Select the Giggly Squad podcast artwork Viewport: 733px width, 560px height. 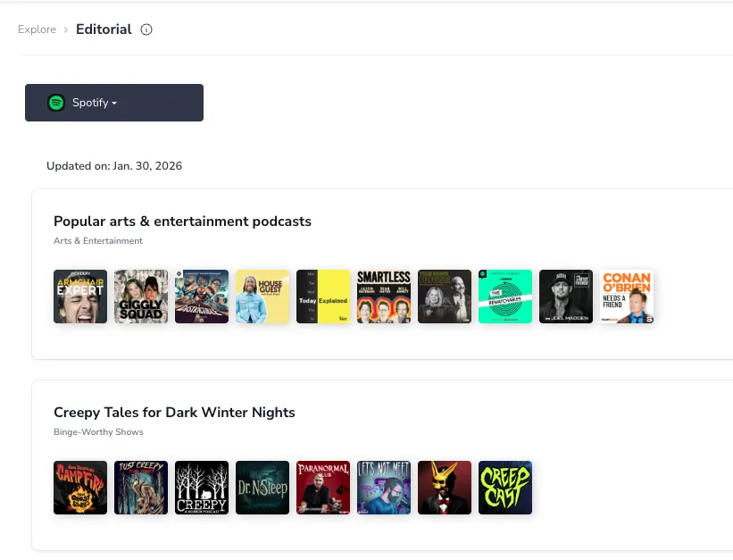[x=141, y=297]
